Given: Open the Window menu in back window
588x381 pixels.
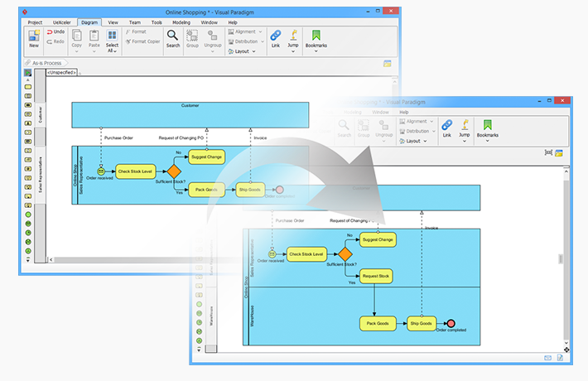Looking at the screenshot, I should coord(209,22).
